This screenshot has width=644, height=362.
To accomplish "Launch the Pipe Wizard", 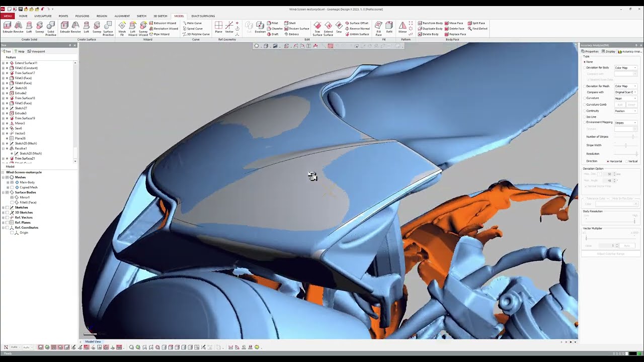I will [x=160, y=34].
